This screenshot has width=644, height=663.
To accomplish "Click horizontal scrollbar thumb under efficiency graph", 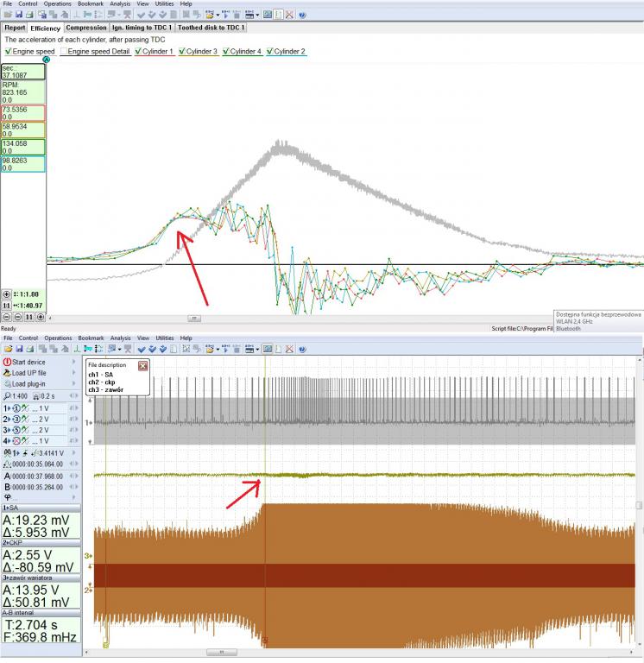I will tap(194, 319).
